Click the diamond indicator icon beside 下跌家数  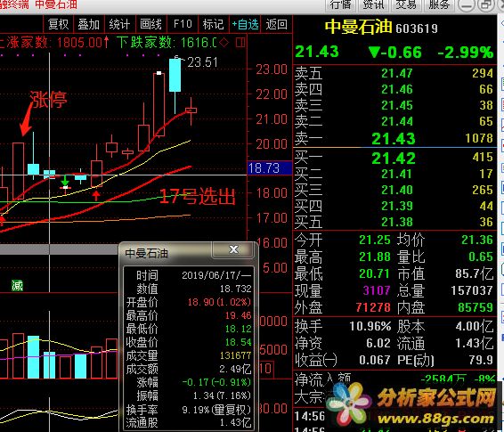point(224,42)
